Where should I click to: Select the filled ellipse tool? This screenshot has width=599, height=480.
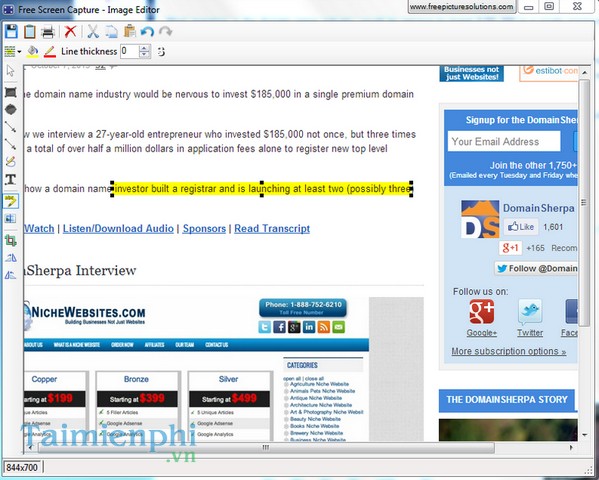pyautogui.click(x=11, y=110)
